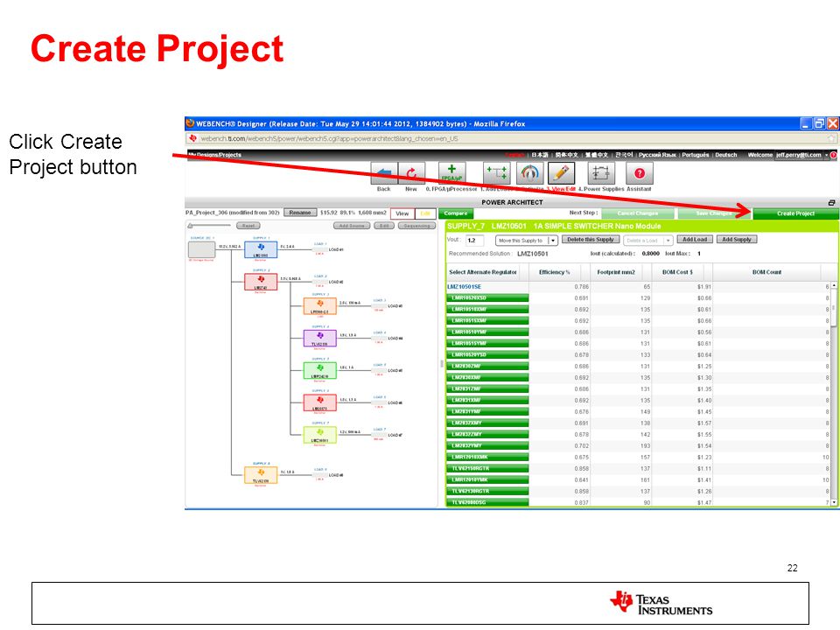Click the Power Architect panel restore icon
Viewport: 840px width, 630px height.
pyautogui.click(x=831, y=202)
